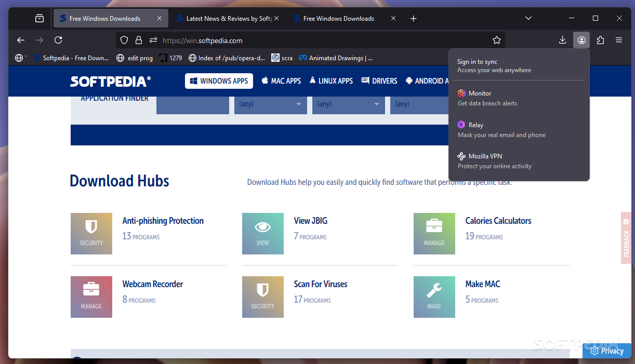Open Monitor data breach alerts

(519, 98)
